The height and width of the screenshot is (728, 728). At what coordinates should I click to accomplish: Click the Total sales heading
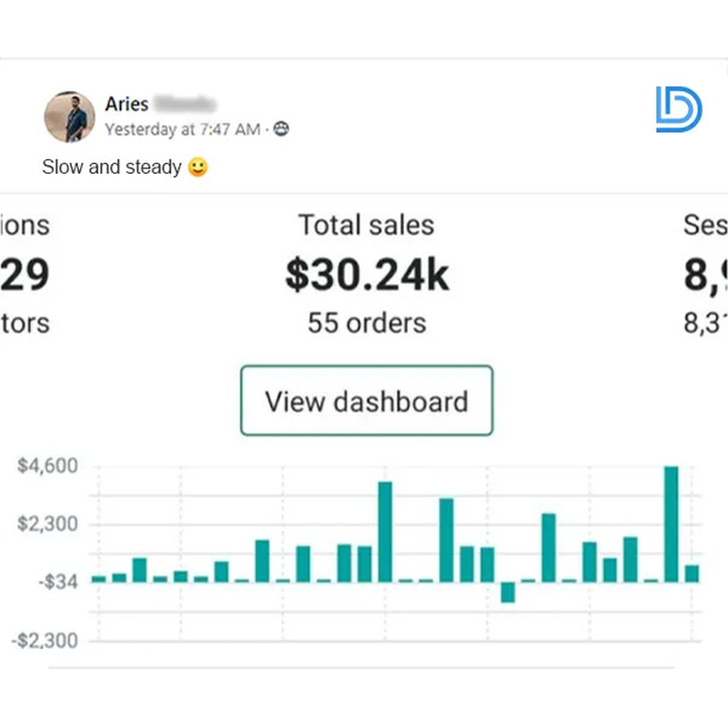click(366, 225)
